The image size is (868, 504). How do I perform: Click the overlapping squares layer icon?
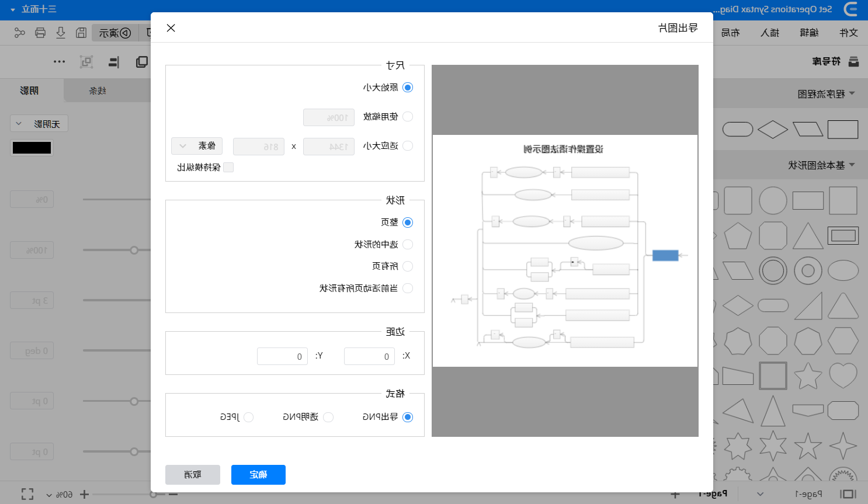tap(141, 62)
